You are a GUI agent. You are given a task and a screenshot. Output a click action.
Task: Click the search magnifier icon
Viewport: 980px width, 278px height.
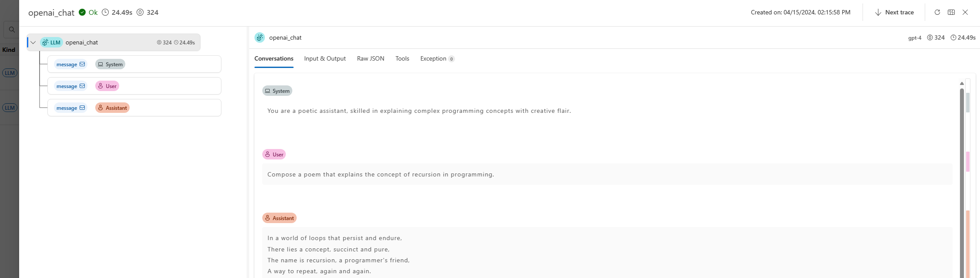tap(12, 30)
